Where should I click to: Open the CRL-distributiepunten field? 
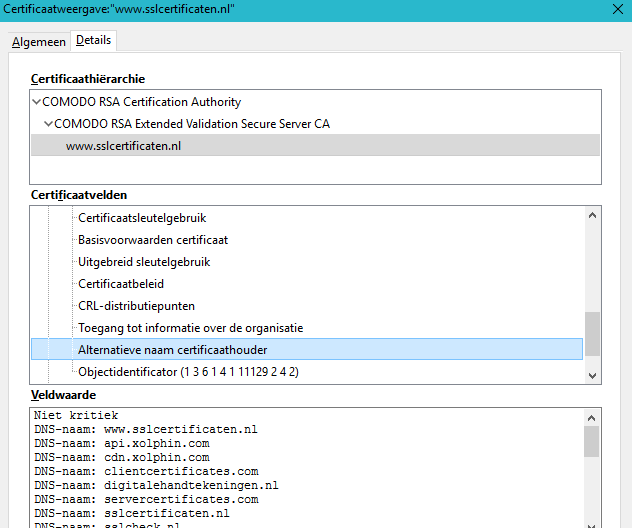pos(136,306)
